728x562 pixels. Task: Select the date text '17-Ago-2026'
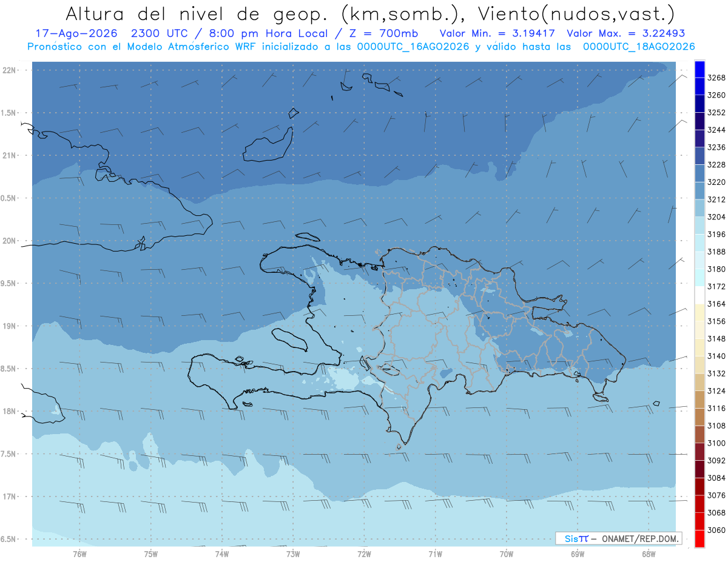coord(75,33)
